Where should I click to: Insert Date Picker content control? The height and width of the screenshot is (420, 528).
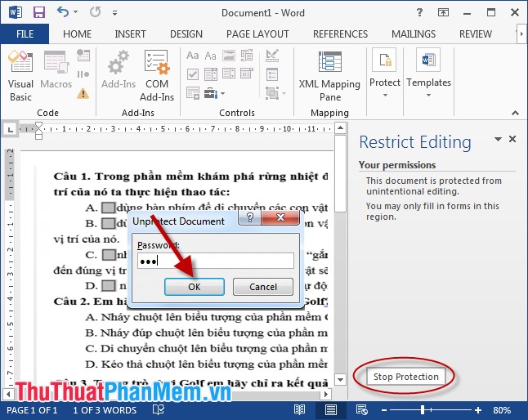[x=247, y=74]
